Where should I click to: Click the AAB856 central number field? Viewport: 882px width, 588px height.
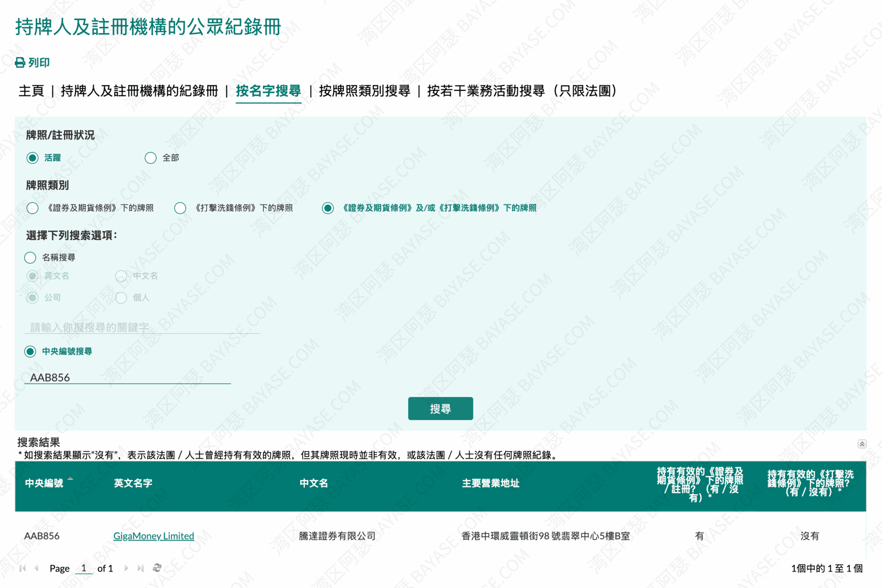tap(127, 377)
